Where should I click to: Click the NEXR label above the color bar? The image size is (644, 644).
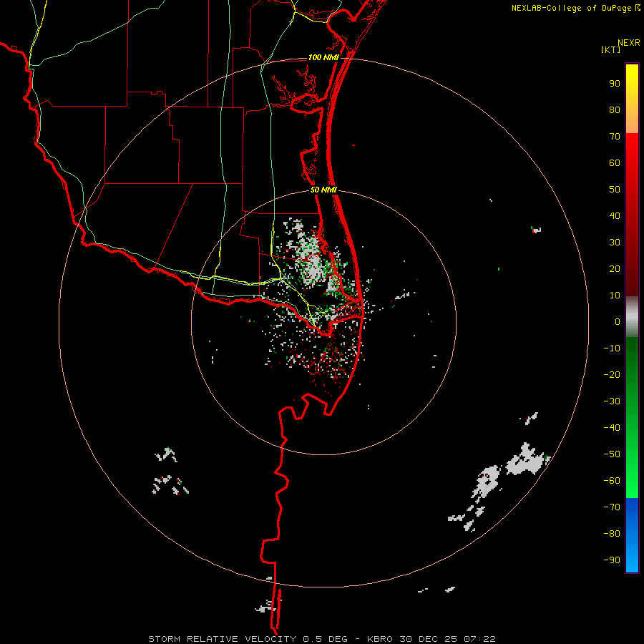coord(629,43)
